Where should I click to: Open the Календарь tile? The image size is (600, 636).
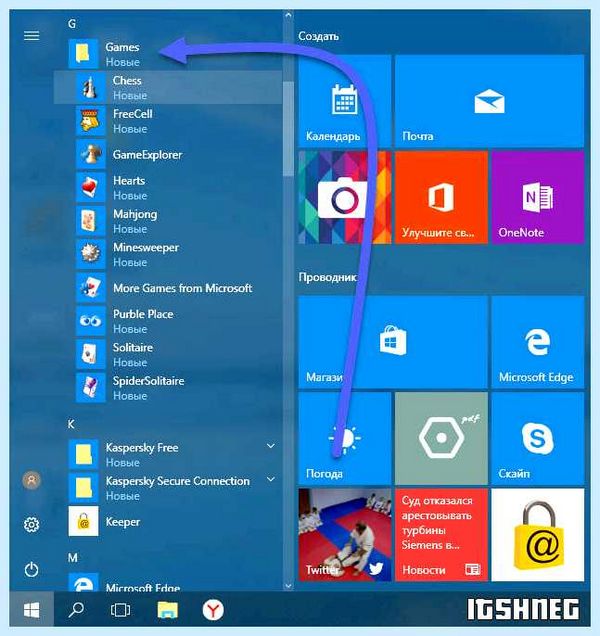[x=345, y=101]
